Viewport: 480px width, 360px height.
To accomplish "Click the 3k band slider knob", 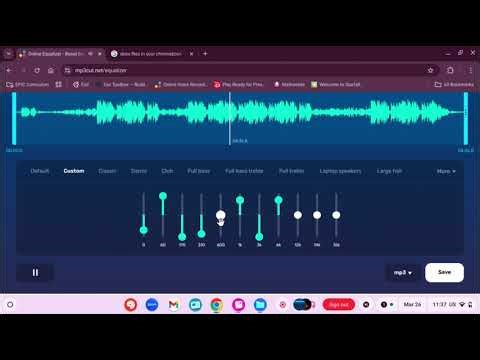I will pyautogui.click(x=259, y=237).
